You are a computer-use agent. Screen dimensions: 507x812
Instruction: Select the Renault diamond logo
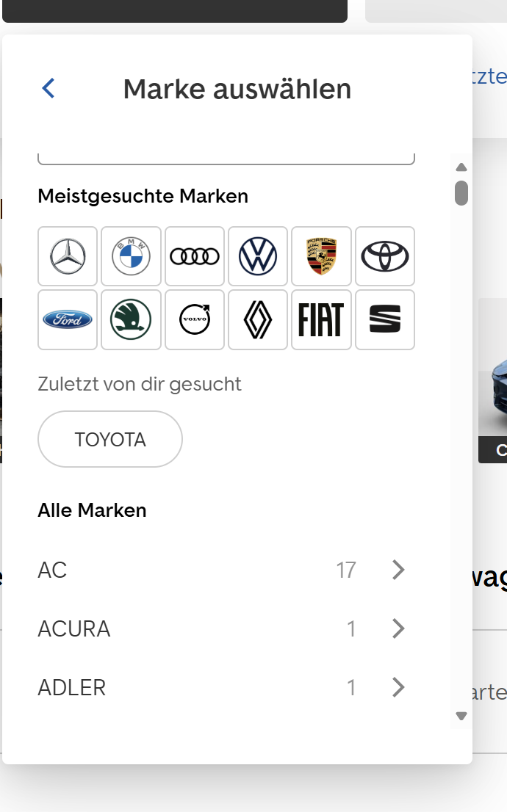[x=258, y=319]
